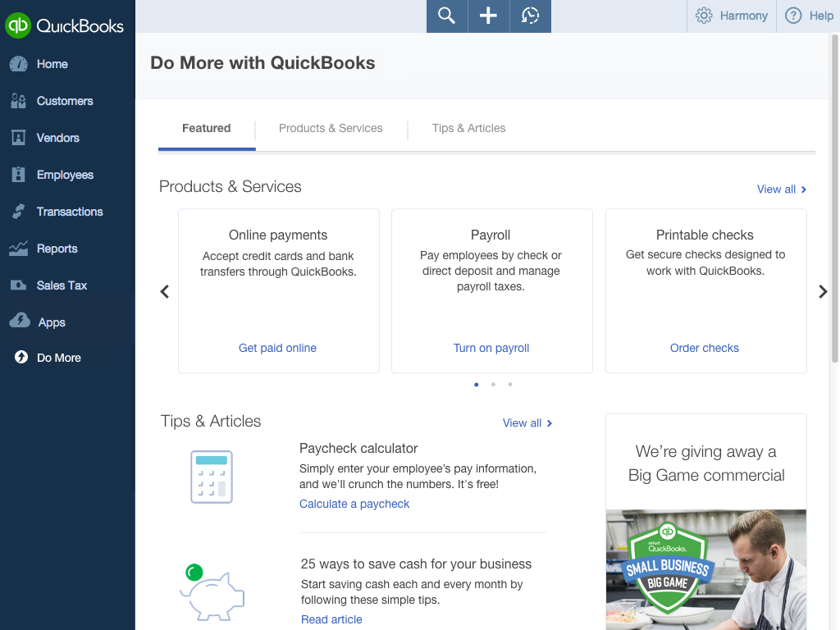Screen dimensions: 840x630
Task: Click the Help question mark icon
Action: coord(793,16)
